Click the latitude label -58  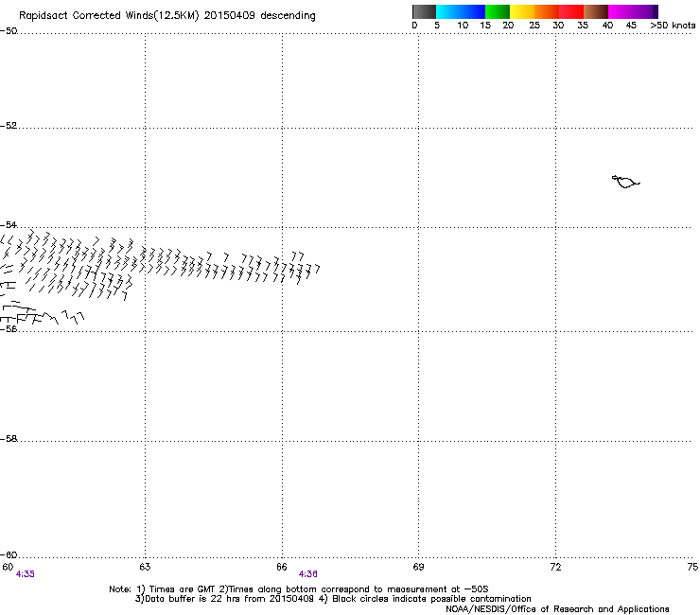click(x=9, y=439)
